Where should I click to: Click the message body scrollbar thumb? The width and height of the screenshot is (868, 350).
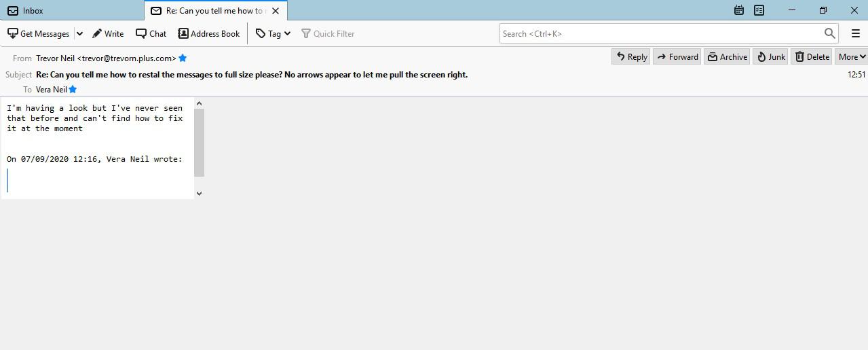coord(199,143)
